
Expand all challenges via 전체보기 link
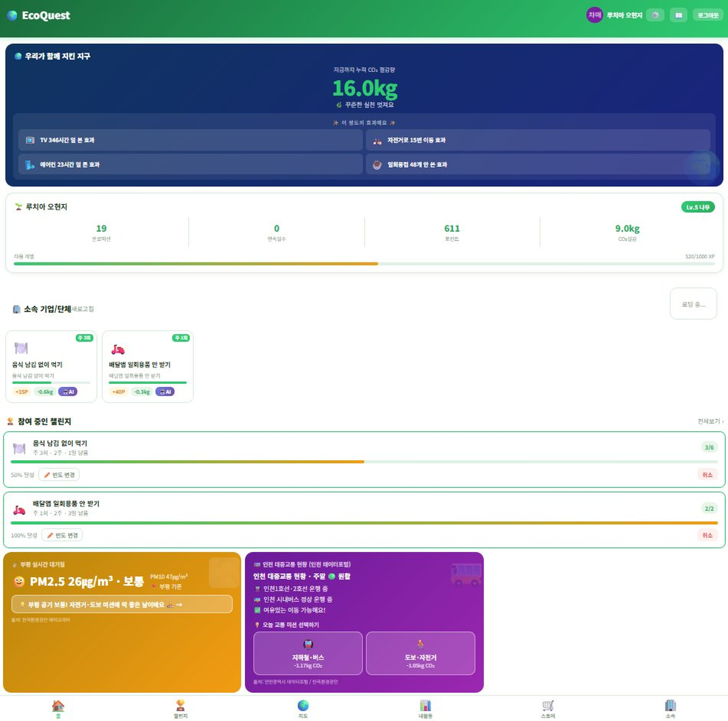pyautogui.click(x=710, y=421)
